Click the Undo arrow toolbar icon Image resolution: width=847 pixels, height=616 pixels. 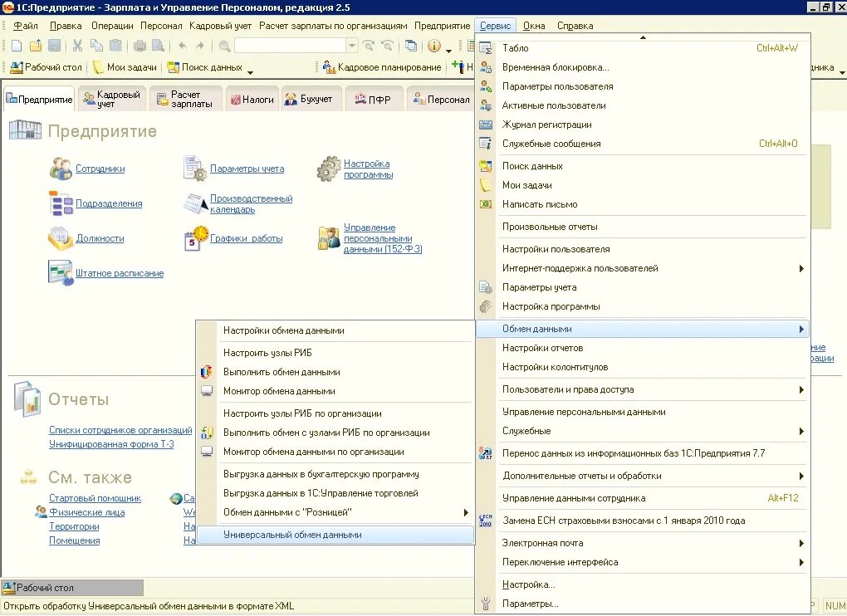click(x=182, y=46)
